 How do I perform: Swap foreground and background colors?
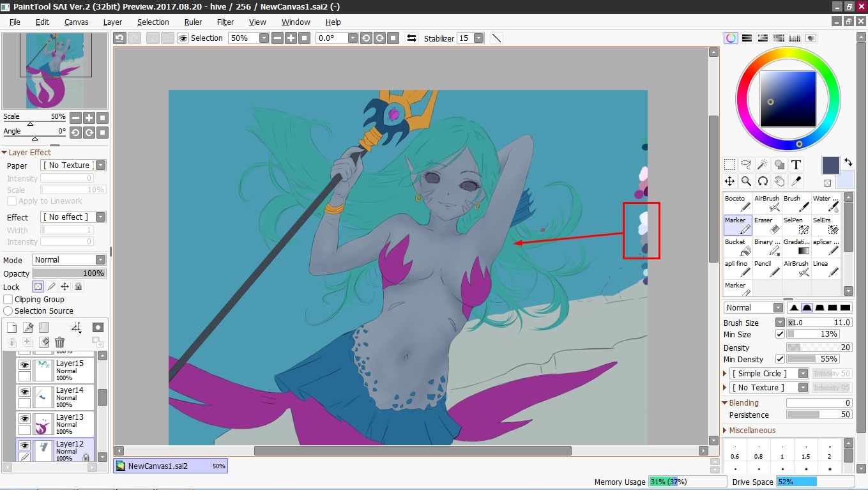coord(848,162)
